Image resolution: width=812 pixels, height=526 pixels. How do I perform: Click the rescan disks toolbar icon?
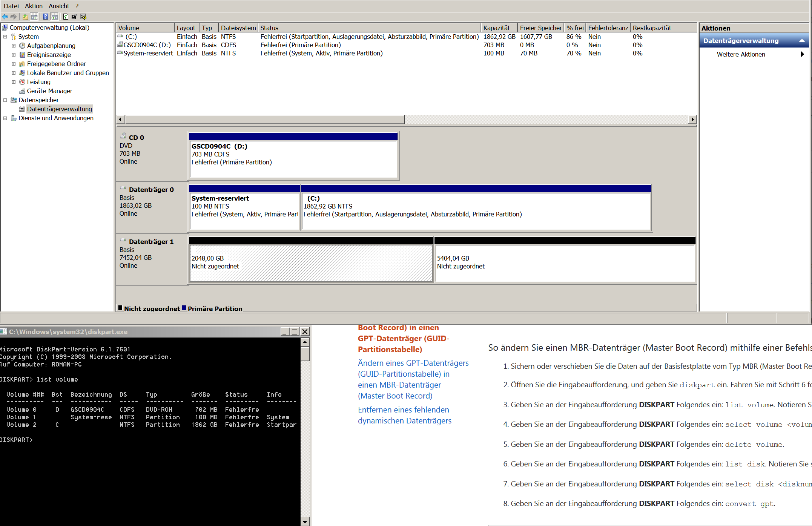click(x=74, y=17)
